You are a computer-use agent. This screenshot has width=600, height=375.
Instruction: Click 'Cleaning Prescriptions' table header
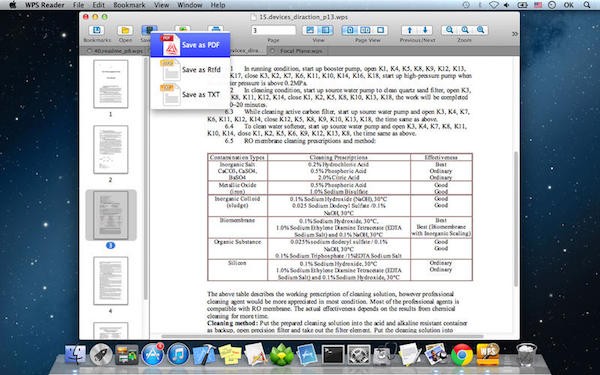coord(339,157)
